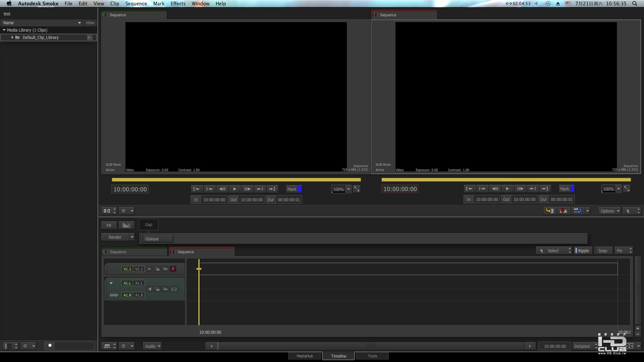This screenshot has height=362, width=644.
Task: Open the Effects menu
Action: (x=178, y=4)
